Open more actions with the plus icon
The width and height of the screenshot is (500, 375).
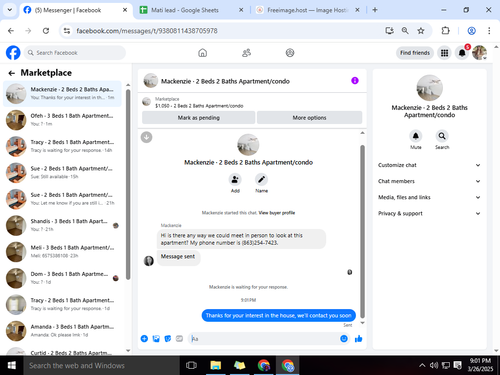(x=144, y=339)
